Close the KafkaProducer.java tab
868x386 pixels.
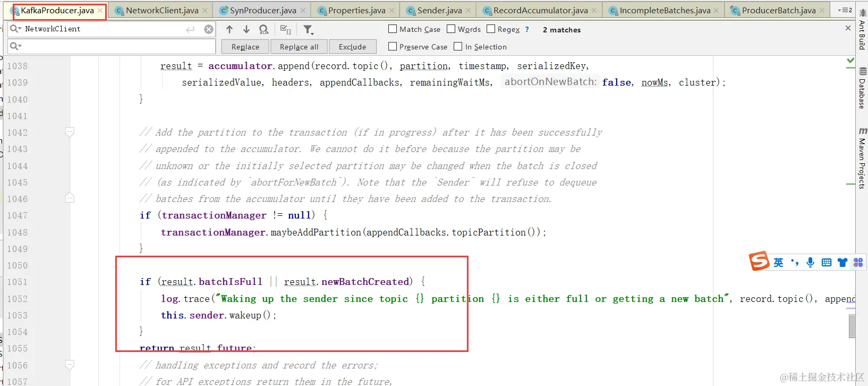100,11
